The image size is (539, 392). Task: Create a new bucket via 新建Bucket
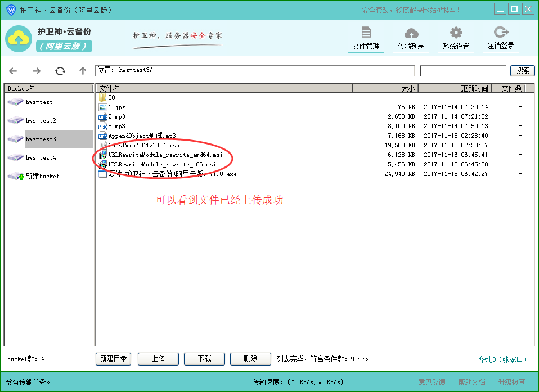pos(42,176)
